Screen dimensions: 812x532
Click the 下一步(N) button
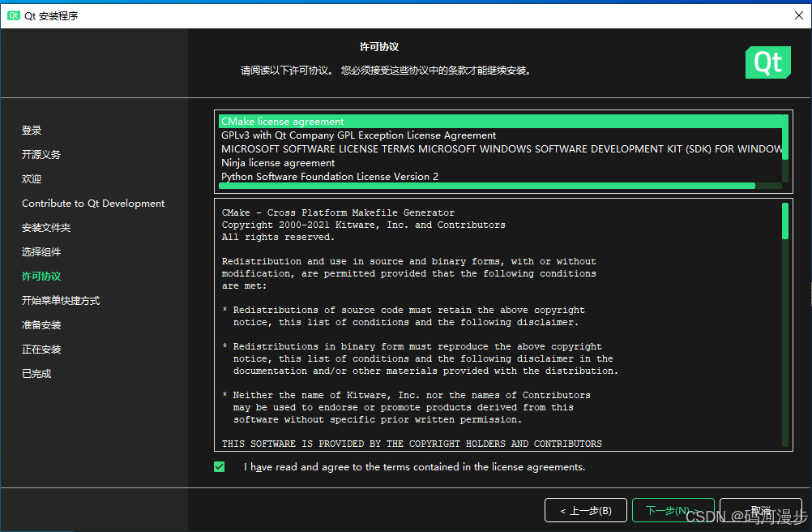pos(673,510)
